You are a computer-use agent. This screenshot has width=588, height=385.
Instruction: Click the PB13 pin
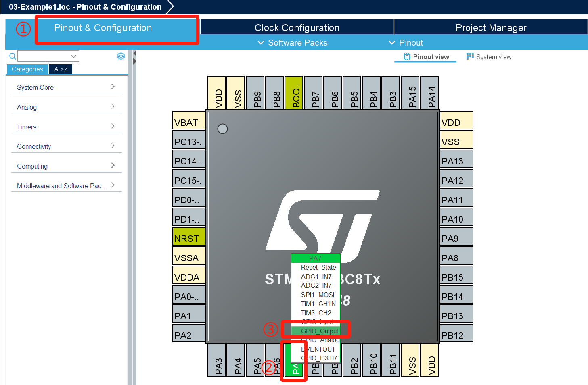[456, 314]
